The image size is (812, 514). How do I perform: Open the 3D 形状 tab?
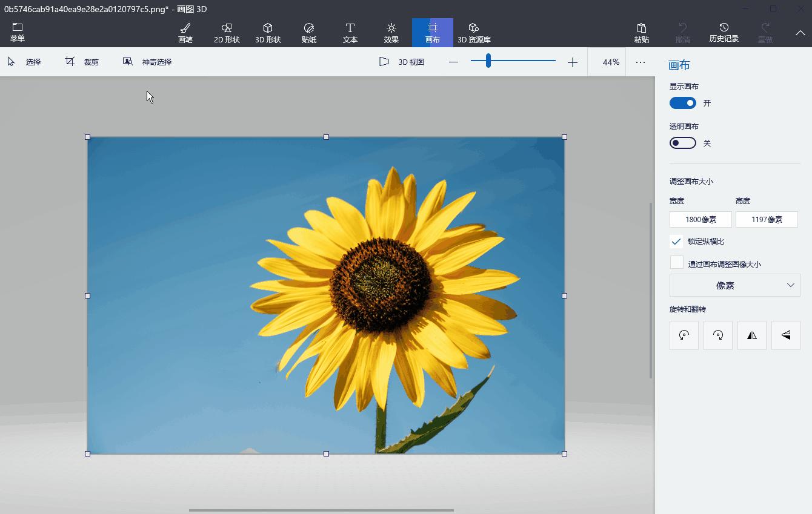(x=268, y=33)
